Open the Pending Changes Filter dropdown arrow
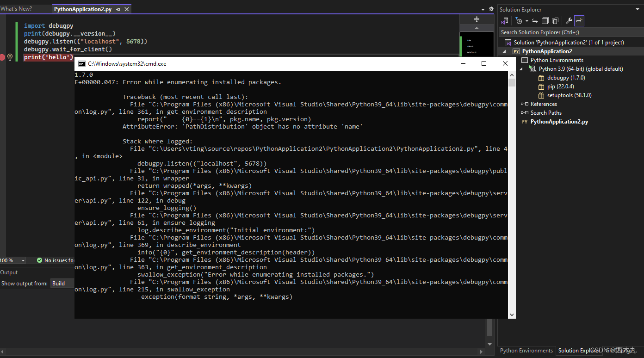 click(526, 21)
